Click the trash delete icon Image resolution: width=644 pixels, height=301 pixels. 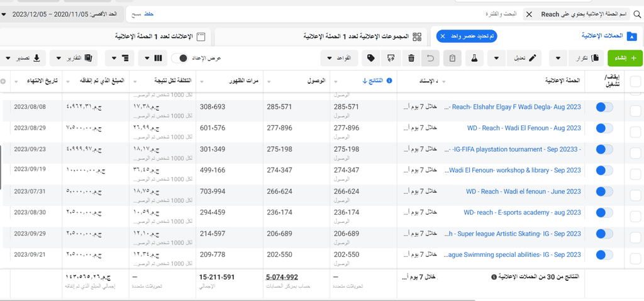tap(411, 59)
